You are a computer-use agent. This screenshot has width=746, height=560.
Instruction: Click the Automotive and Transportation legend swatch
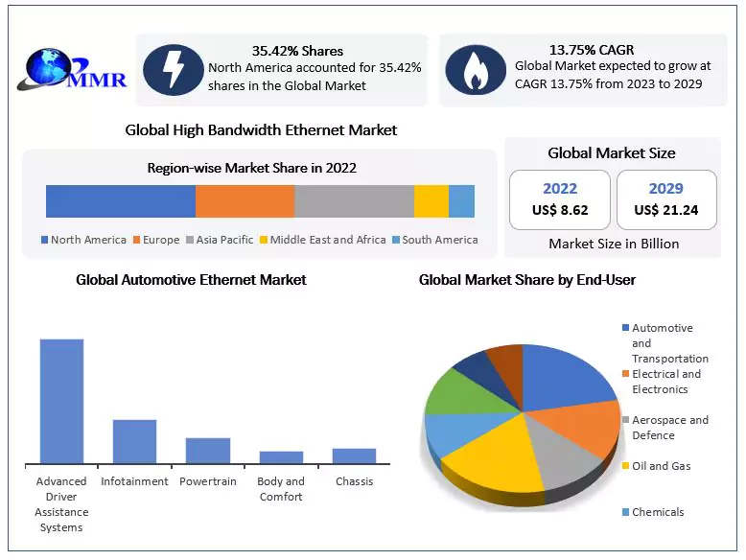coord(626,328)
